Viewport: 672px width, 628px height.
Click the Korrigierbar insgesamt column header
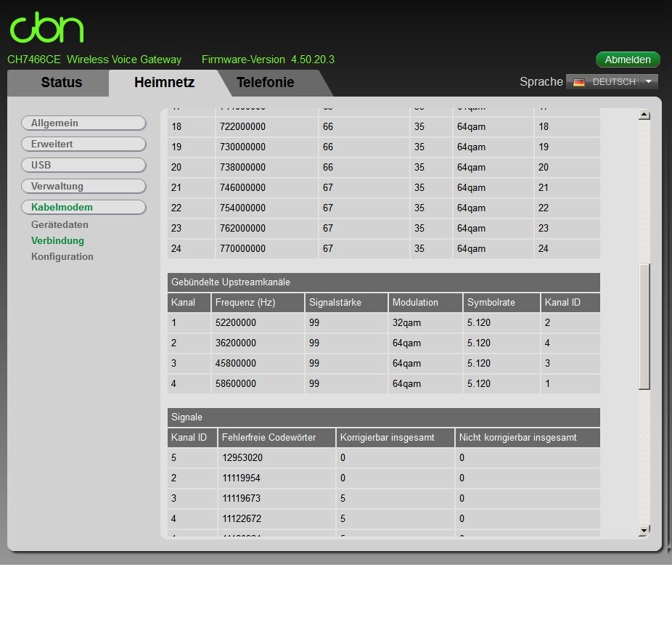(395, 438)
